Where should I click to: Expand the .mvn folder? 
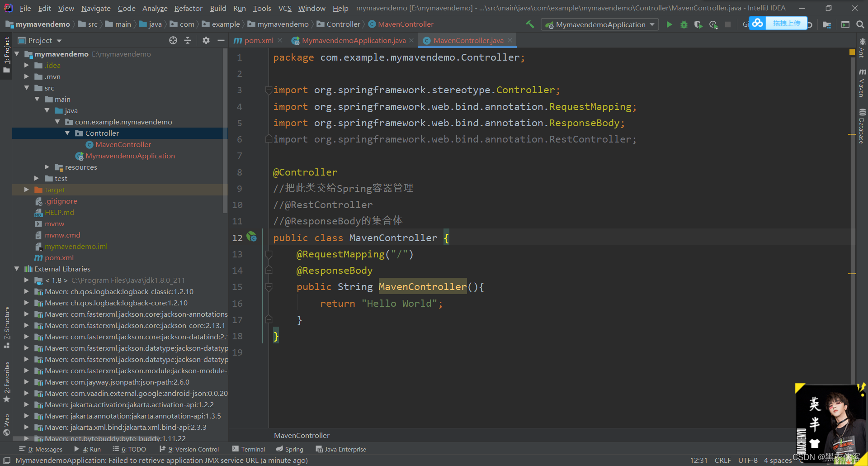point(27,76)
